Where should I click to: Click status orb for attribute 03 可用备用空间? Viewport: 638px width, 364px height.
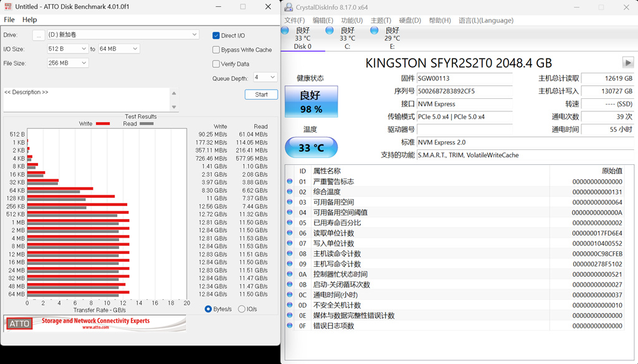tap(290, 202)
